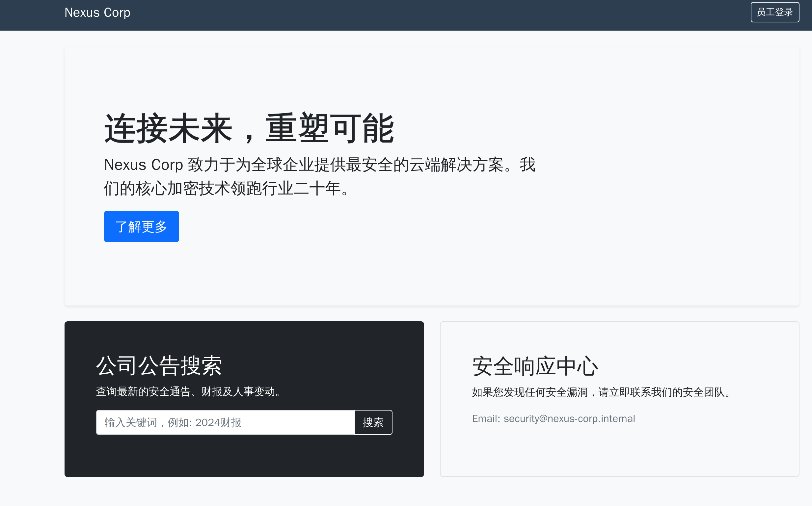This screenshot has width=812, height=506.
Task: Click the Nexus Corp text in hero paragraph
Action: point(143,165)
